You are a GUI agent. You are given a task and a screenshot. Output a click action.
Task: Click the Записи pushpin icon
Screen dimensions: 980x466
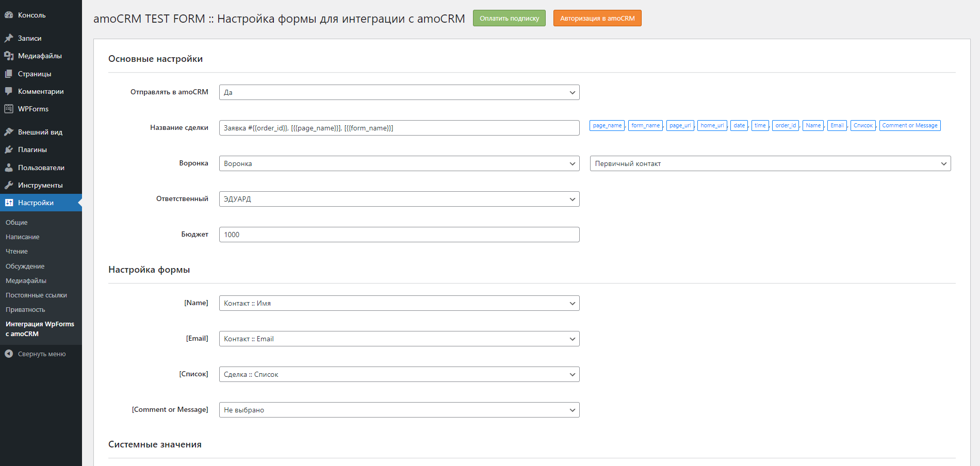(9, 38)
